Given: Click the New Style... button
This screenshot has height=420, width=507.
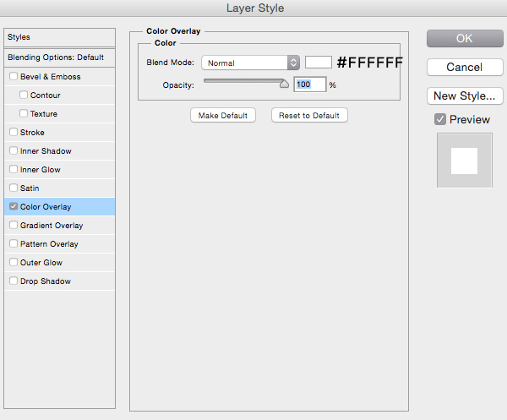Looking at the screenshot, I should click(465, 96).
